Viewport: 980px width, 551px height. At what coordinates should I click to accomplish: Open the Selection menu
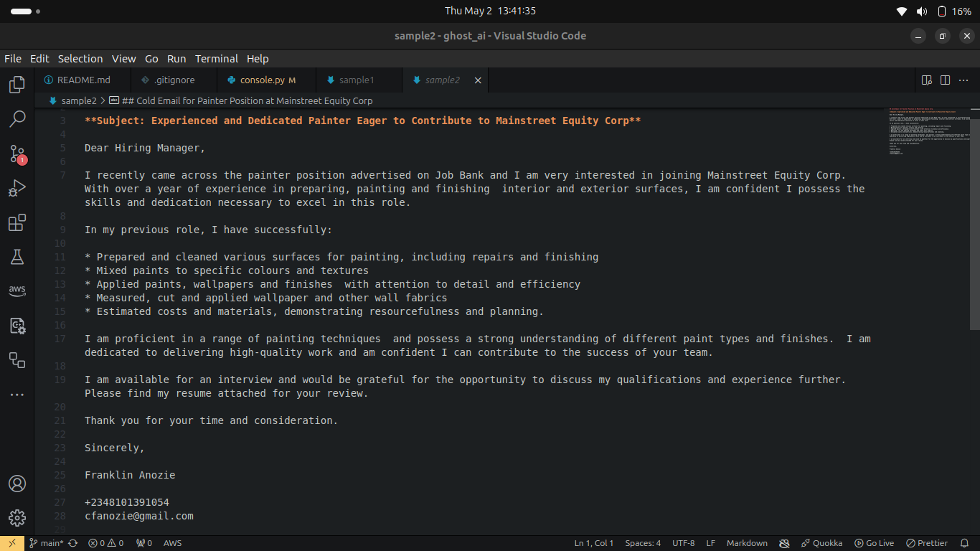80,59
